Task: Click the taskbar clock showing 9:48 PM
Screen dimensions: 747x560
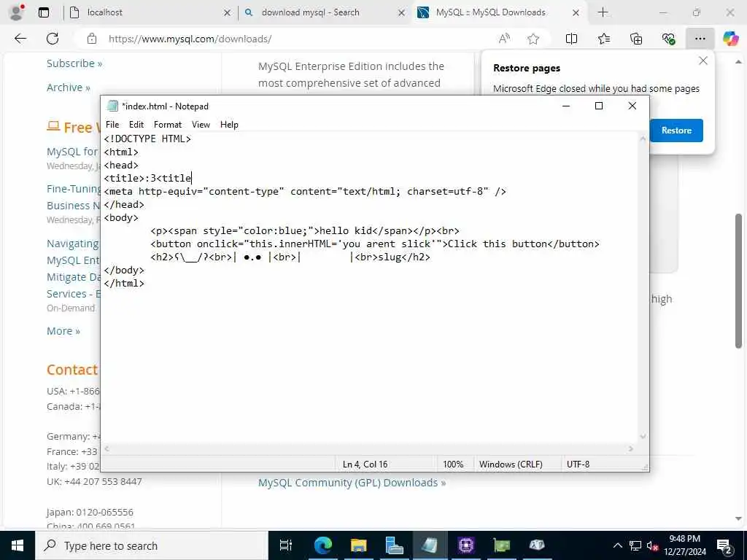Action: (x=684, y=545)
